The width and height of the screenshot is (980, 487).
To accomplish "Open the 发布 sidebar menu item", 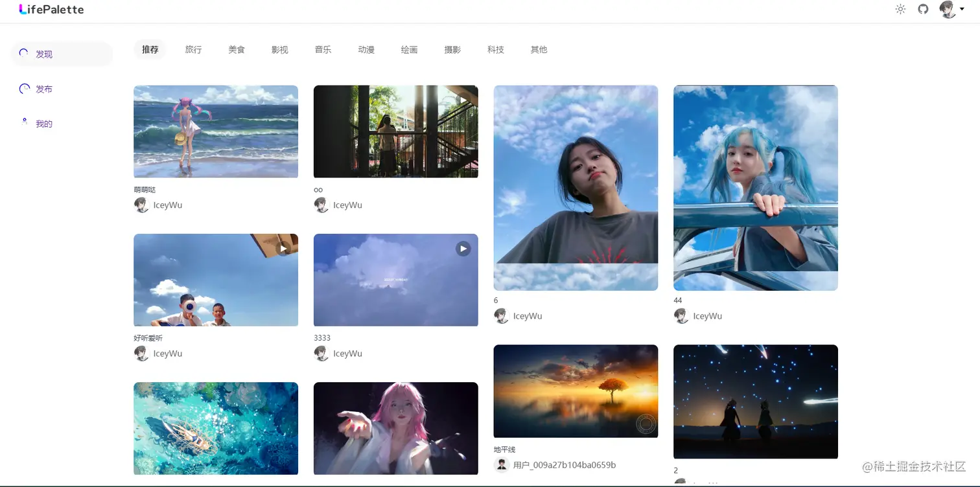I will [62, 89].
